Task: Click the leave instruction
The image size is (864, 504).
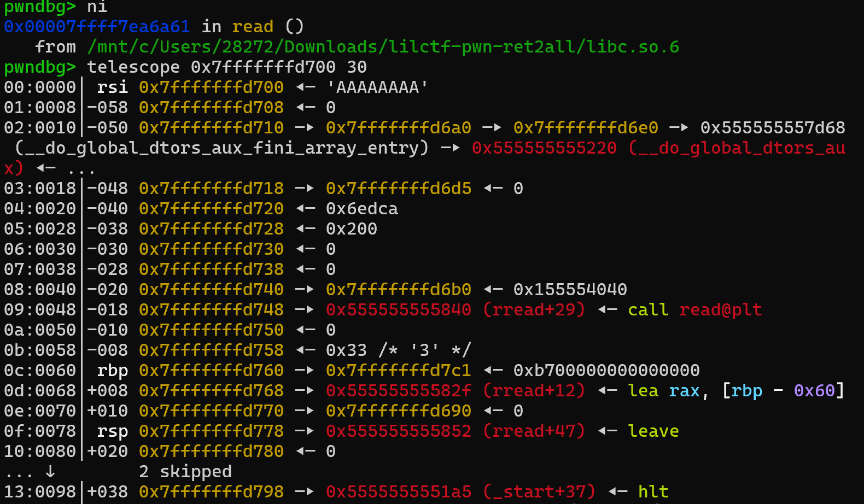Action: (x=653, y=431)
